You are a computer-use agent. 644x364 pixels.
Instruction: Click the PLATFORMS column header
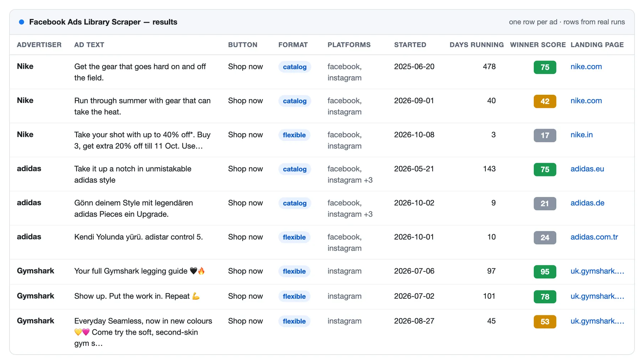pyautogui.click(x=349, y=45)
